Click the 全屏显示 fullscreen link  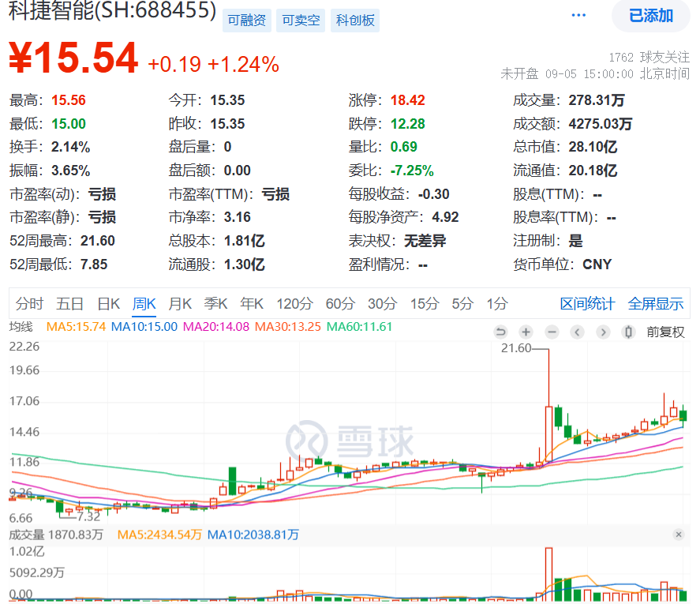[655, 304]
